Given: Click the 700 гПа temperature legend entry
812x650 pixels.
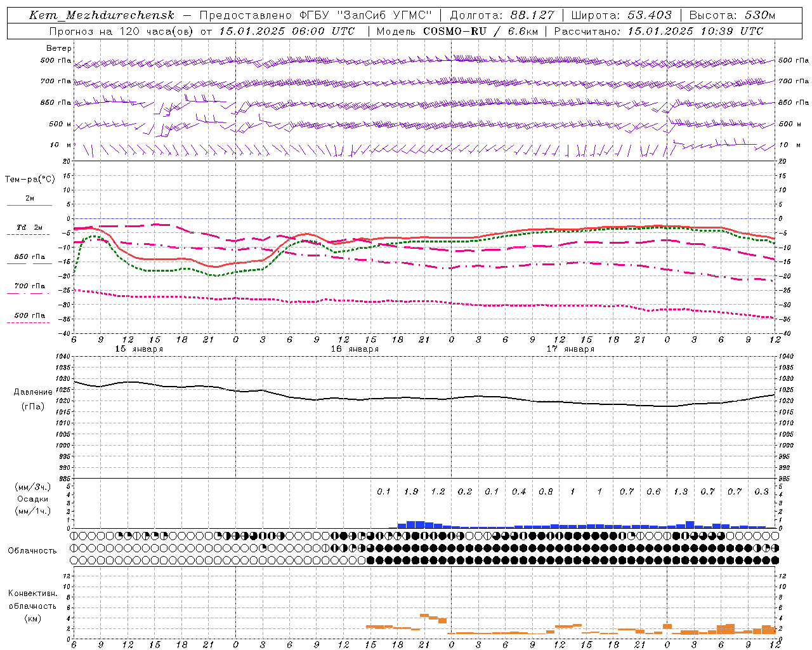Looking at the screenshot, I should 29,286.
